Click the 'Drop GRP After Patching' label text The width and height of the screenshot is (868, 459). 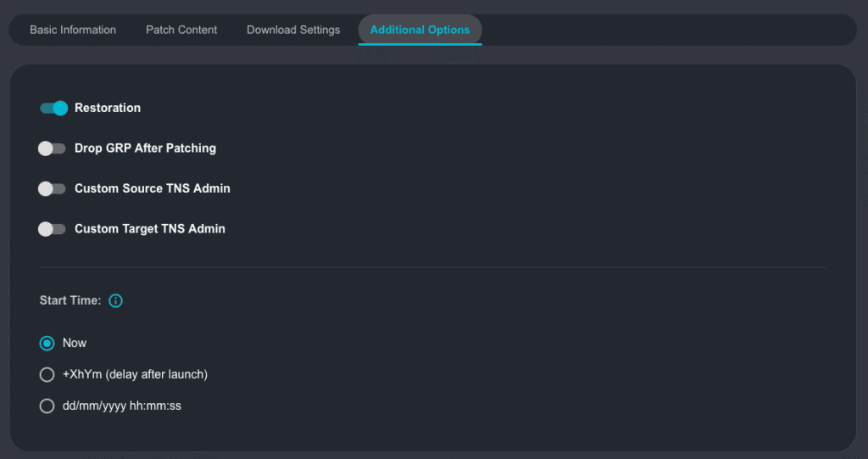[145, 148]
